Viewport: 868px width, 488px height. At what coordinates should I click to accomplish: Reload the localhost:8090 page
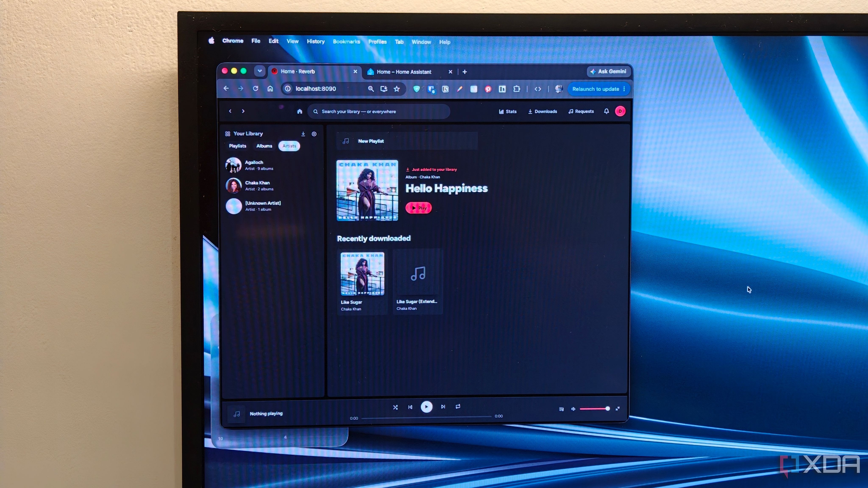pyautogui.click(x=255, y=89)
